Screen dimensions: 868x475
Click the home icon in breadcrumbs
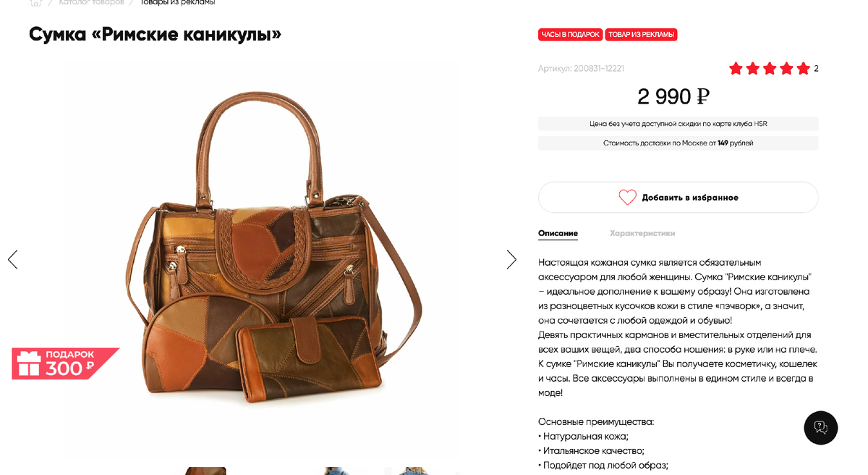[36, 2]
